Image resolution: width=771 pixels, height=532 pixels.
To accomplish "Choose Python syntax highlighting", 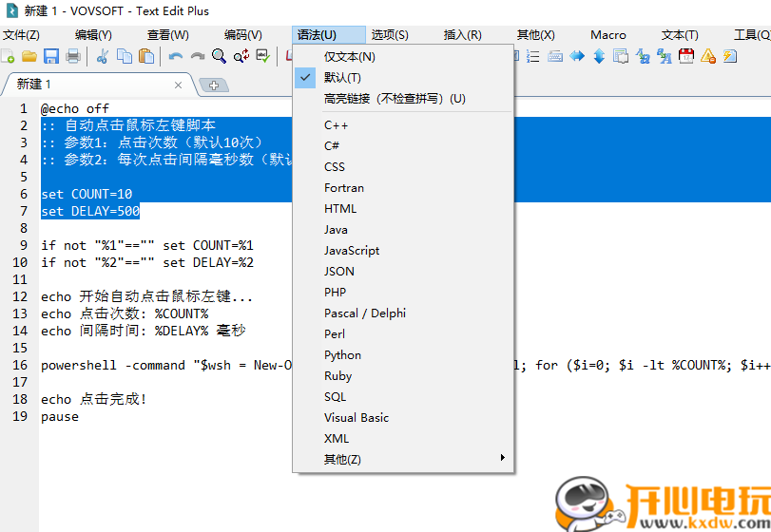I will click(403, 354).
